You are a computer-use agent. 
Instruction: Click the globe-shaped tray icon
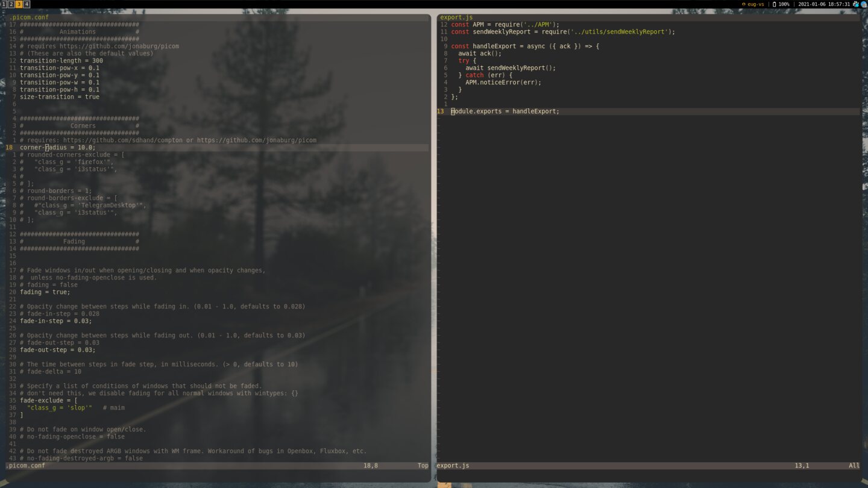(863, 4)
